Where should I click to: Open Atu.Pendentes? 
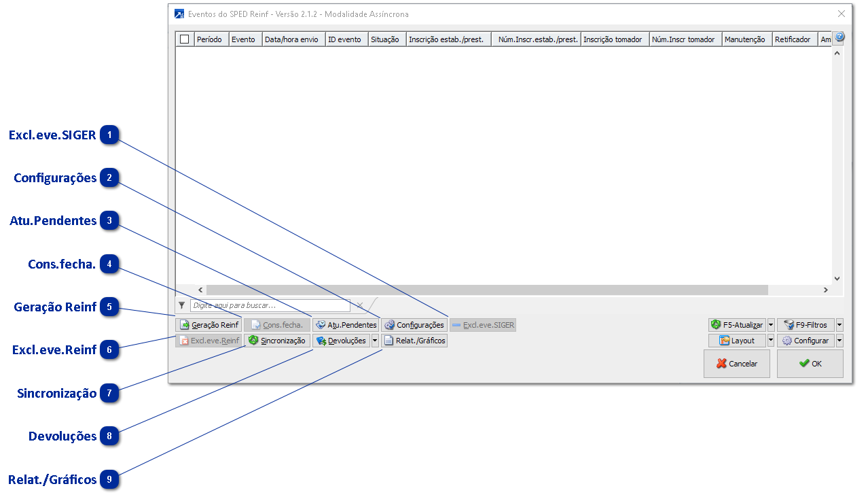346,325
